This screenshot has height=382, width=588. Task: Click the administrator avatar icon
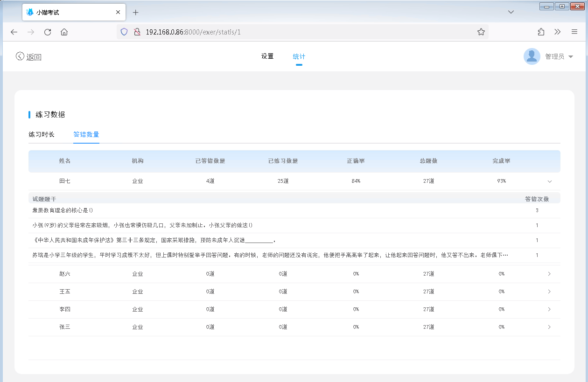tap(532, 56)
